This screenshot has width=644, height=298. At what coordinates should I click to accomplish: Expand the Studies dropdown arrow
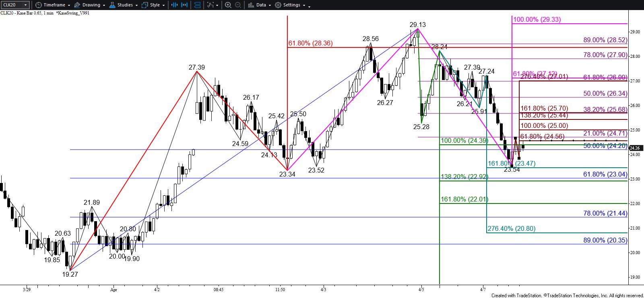136,5
